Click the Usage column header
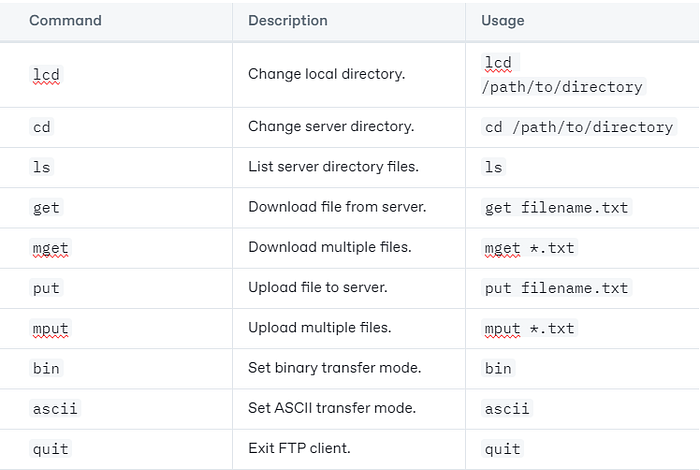The image size is (700, 470). click(x=503, y=21)
